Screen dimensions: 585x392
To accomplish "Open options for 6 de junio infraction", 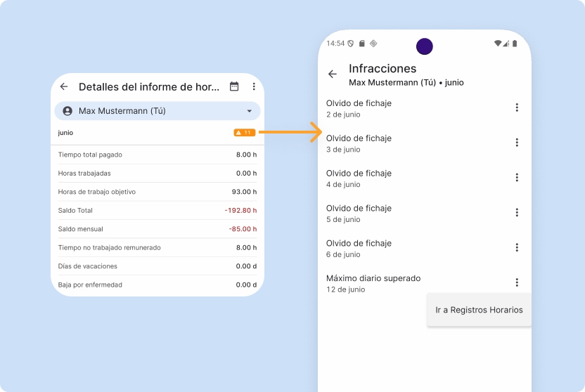I will coord(517,247).
